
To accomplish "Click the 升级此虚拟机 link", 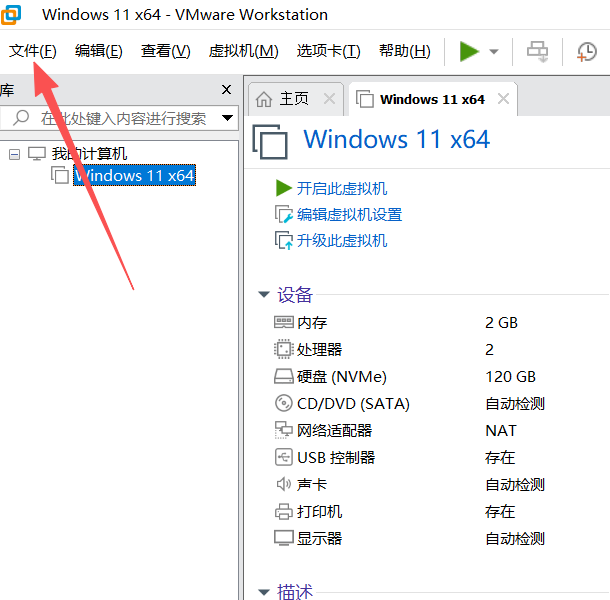I will (342, 240).
